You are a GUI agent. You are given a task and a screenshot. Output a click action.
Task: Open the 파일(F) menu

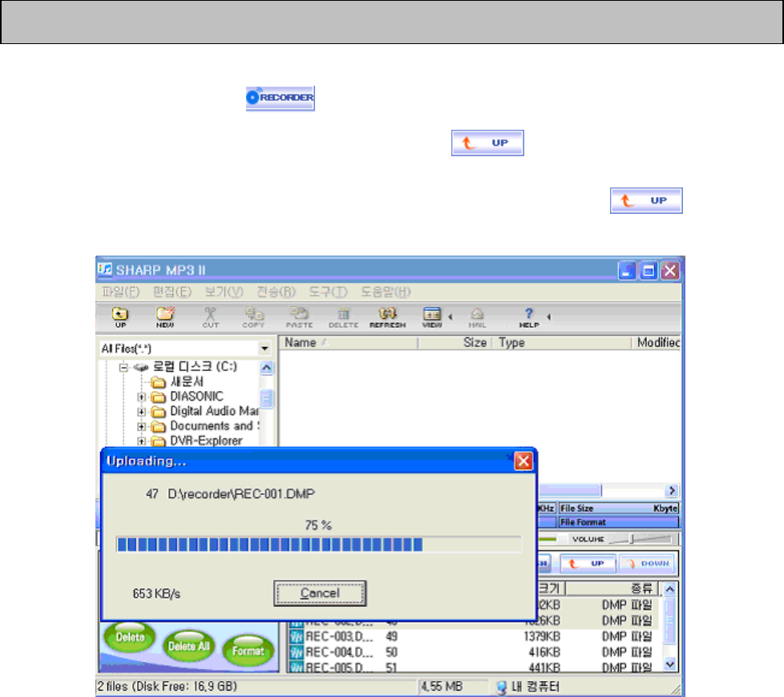(120, 292)
